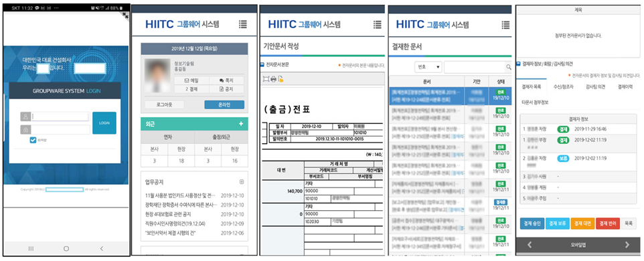Open 쪽지 from profile card

coord(227,80)
